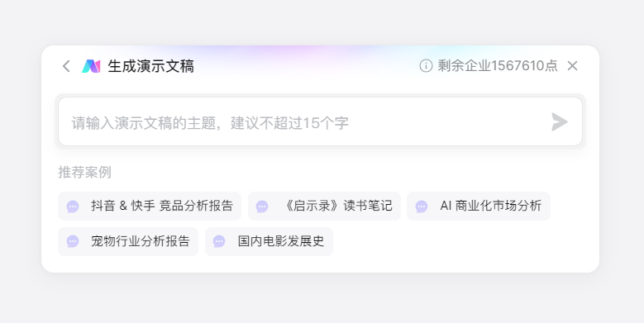Click the 推荐案例 section label

click(84, 173)
